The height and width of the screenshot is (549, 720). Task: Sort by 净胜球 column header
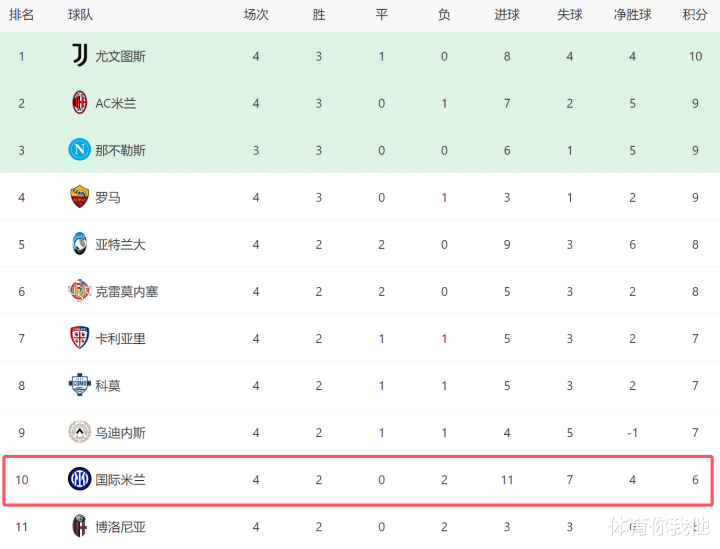[x=632, y=15]
